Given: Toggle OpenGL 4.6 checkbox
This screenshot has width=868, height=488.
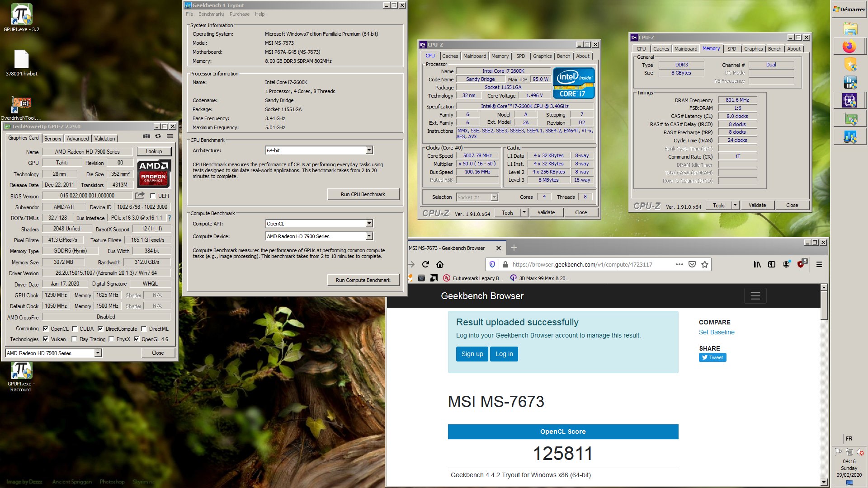Looking at the screenshot, I should [137, 339].
